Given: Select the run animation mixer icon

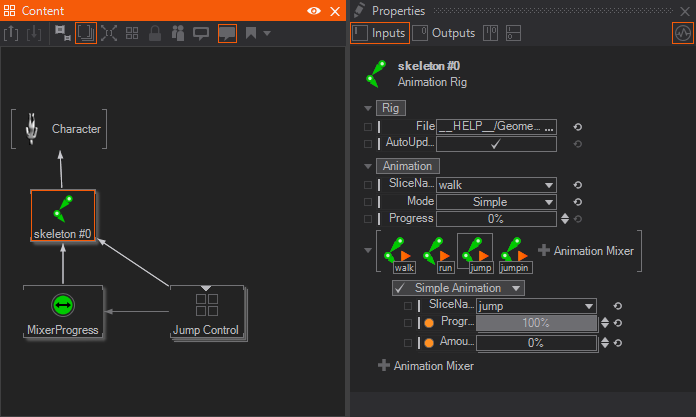Looking at the screenshot, I should pyautogui.click(x=438, y=254).
